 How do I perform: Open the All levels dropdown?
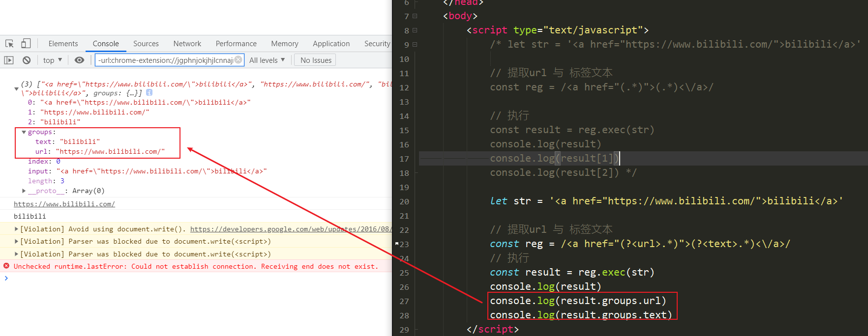pyautogui.click(x=267, y=60)
